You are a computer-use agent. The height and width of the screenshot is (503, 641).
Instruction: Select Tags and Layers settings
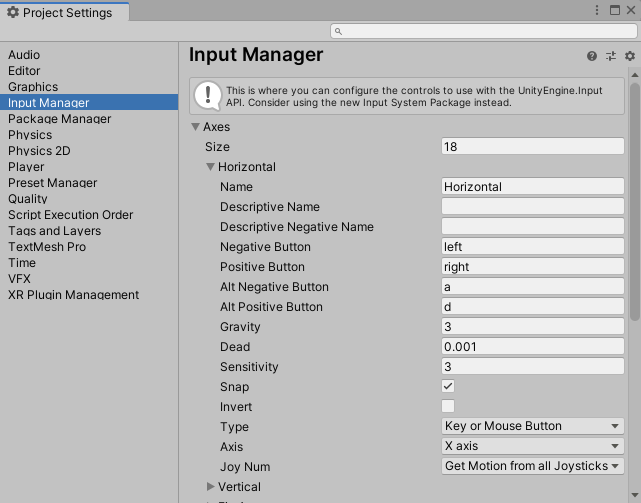click(89, 231)
